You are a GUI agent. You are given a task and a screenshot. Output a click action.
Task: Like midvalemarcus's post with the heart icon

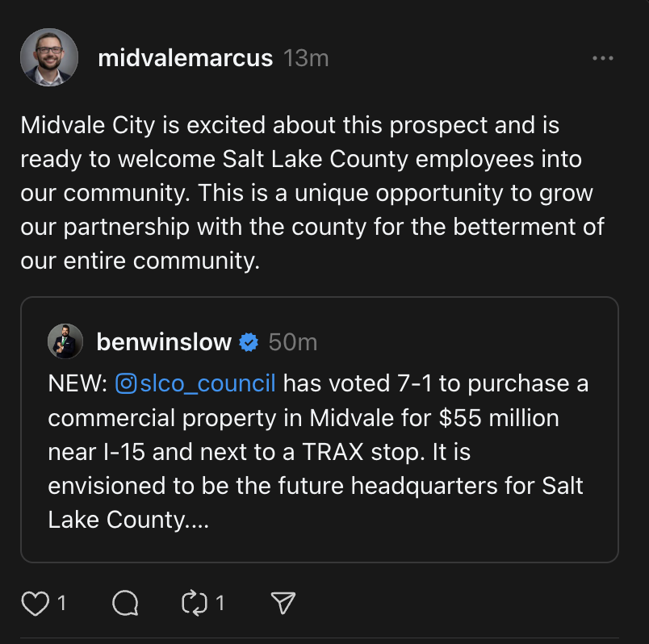[x=36, y=603]
